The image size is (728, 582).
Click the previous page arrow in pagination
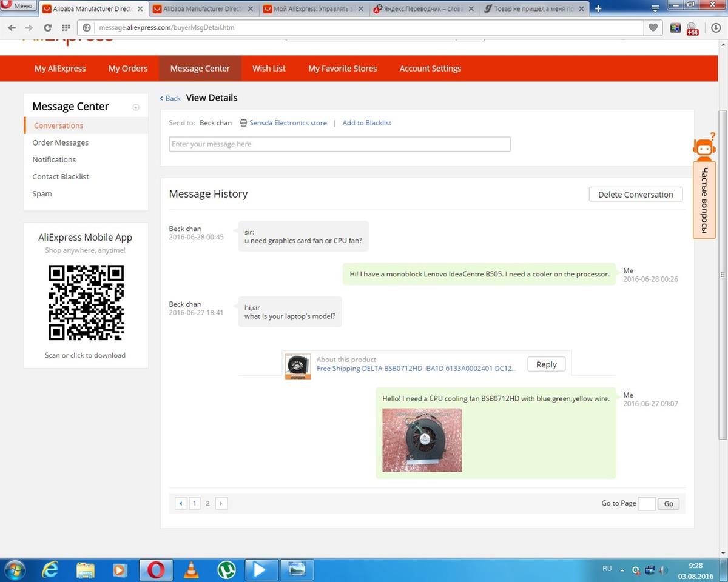(x=181, y=503)
